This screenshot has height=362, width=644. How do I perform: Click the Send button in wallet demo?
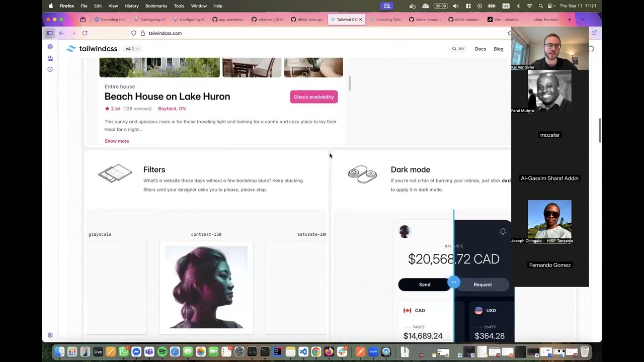(x=425, y=285)
